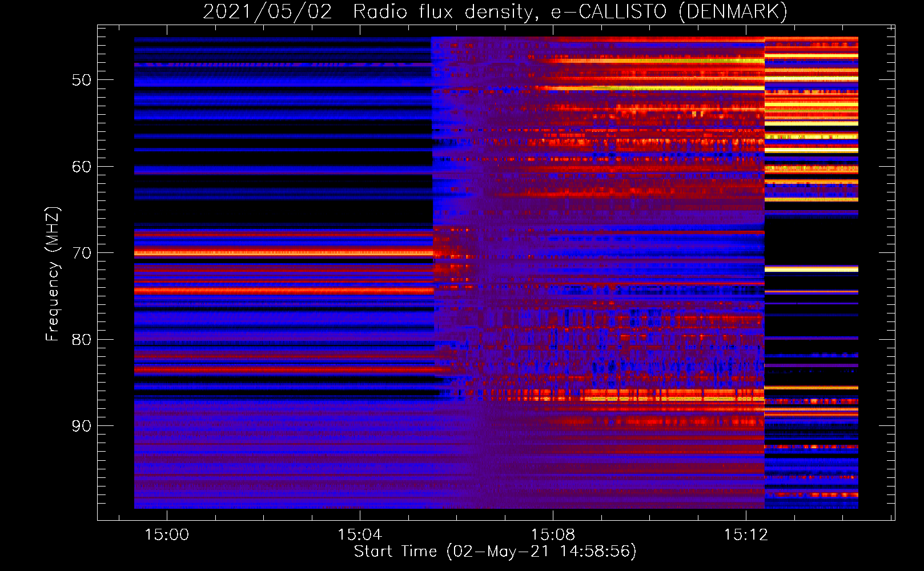The image size is (924, 571).
Task: Click the "Start Time (02-May-21 14:58:56)" label
Action: click(495, 552)
